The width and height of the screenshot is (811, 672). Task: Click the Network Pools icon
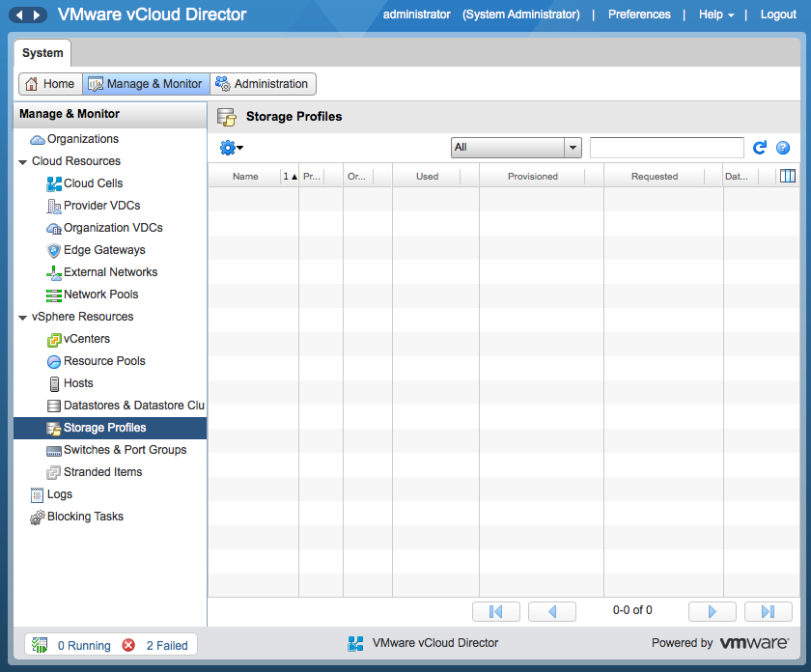point(54,294)
